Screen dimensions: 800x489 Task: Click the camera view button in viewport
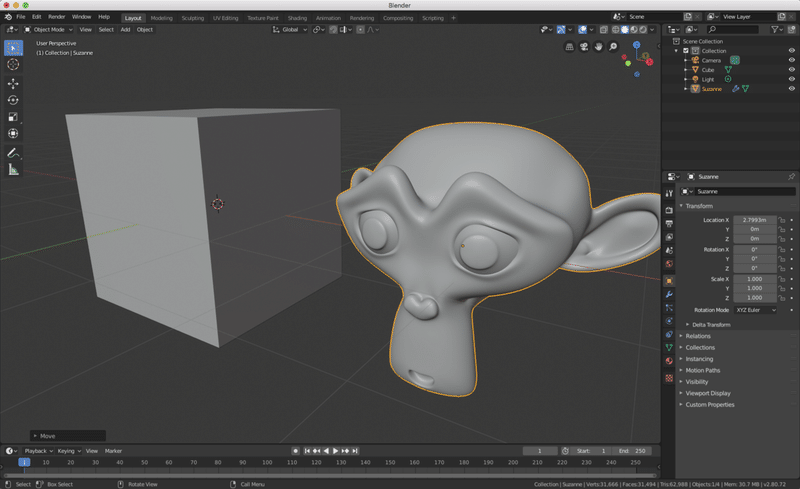584,47
